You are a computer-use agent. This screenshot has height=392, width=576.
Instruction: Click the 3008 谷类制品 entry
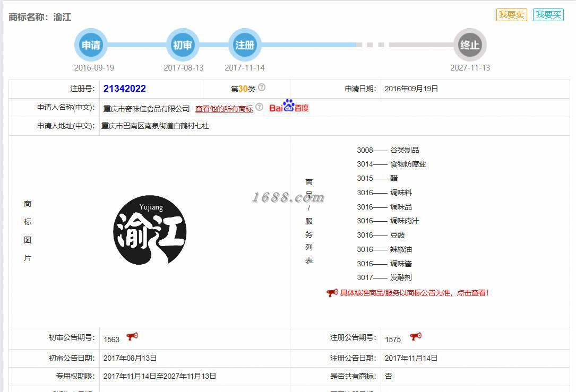pos(388,150)
